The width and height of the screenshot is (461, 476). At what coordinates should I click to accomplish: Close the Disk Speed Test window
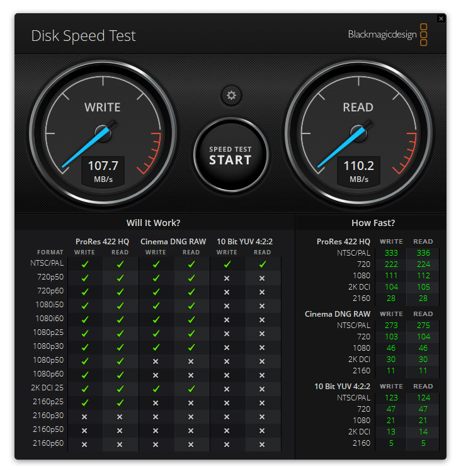[x=441, y=19]
